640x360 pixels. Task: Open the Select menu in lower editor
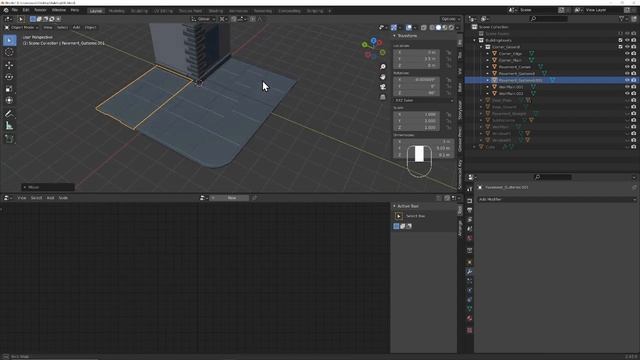36,198
